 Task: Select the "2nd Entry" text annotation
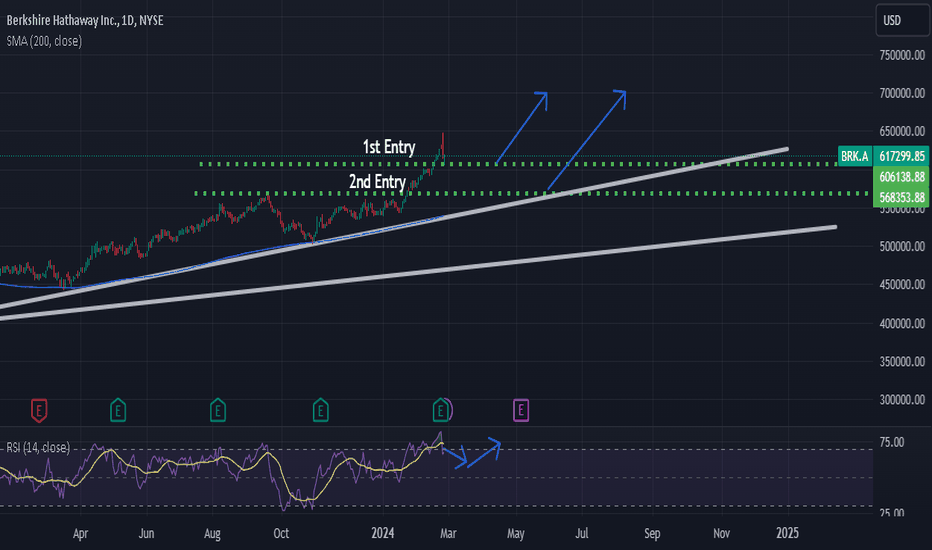(377, 181)
